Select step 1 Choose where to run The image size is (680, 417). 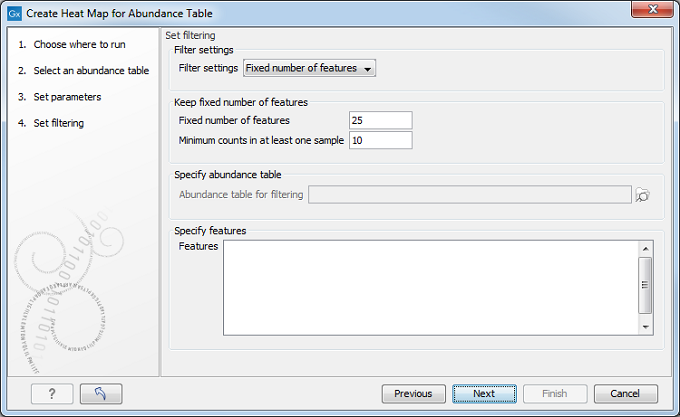(x=79, y=45)
